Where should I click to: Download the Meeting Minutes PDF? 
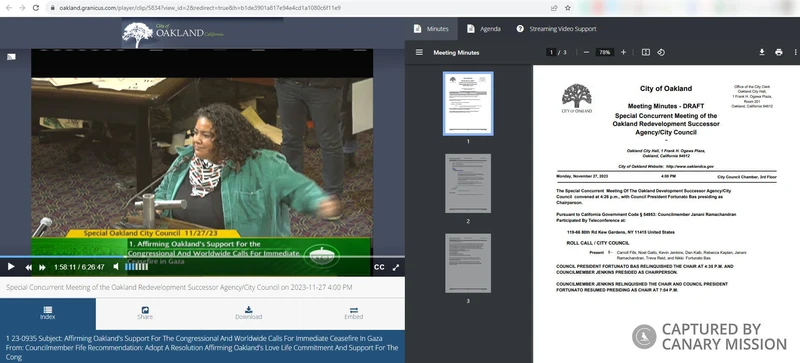coord(762,52)
